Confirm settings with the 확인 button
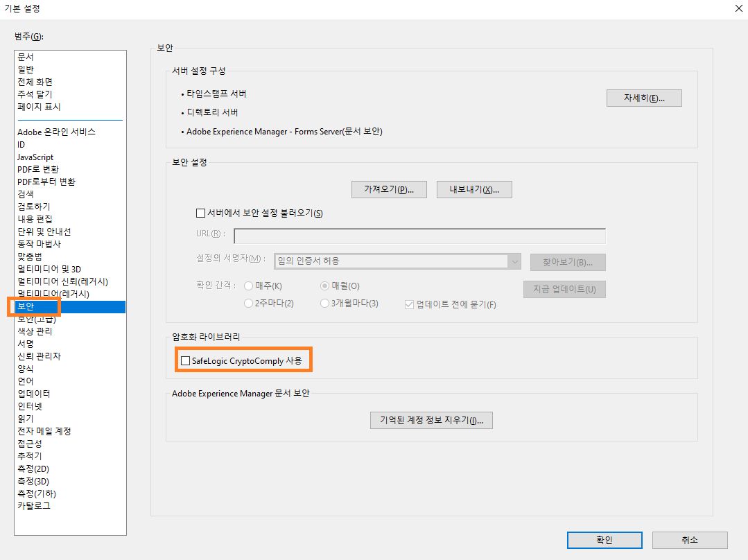748x560 pixels. pyautogui.click(x=604, y=540)
